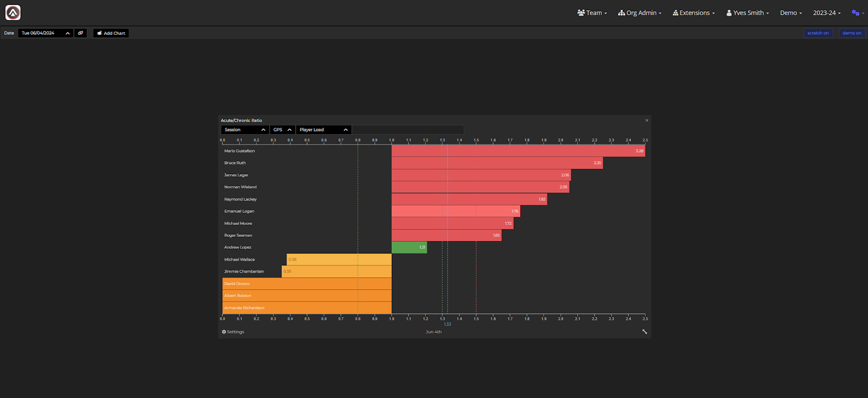This screenshot has width=868, height=398.
Task: Click the player name James Leger
Action: point(236,175)
